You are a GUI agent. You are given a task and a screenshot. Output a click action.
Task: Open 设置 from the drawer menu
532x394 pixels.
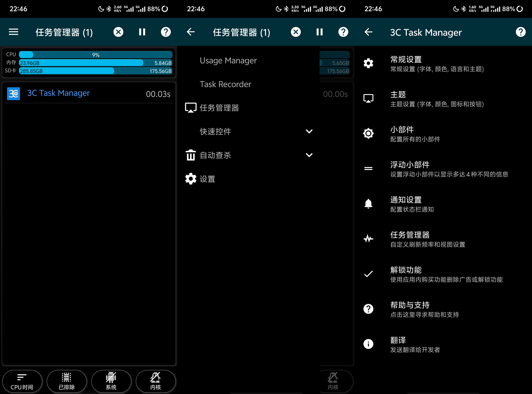click(x=207, y=179)
